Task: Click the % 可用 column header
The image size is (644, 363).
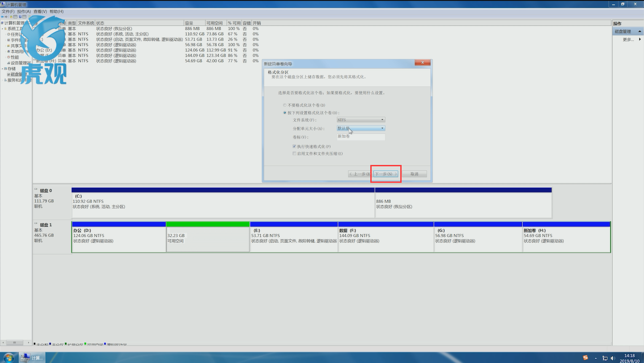Action: coord(234,23)
